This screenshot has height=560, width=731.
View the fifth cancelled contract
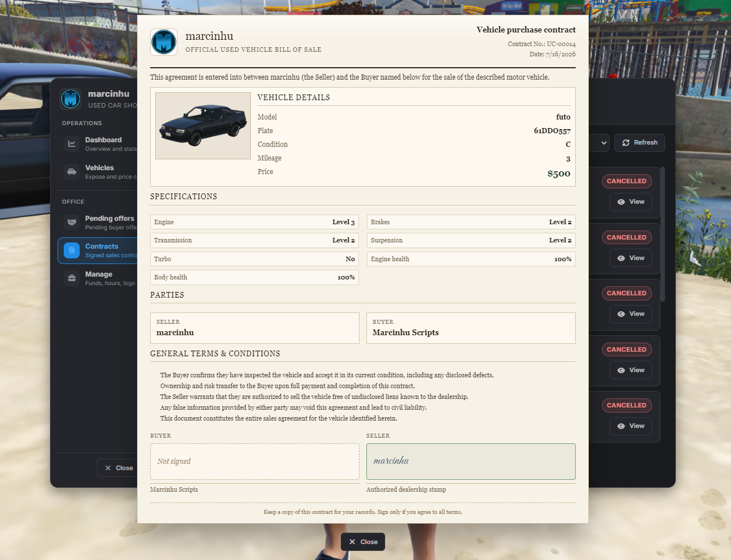tap(631, 426)
